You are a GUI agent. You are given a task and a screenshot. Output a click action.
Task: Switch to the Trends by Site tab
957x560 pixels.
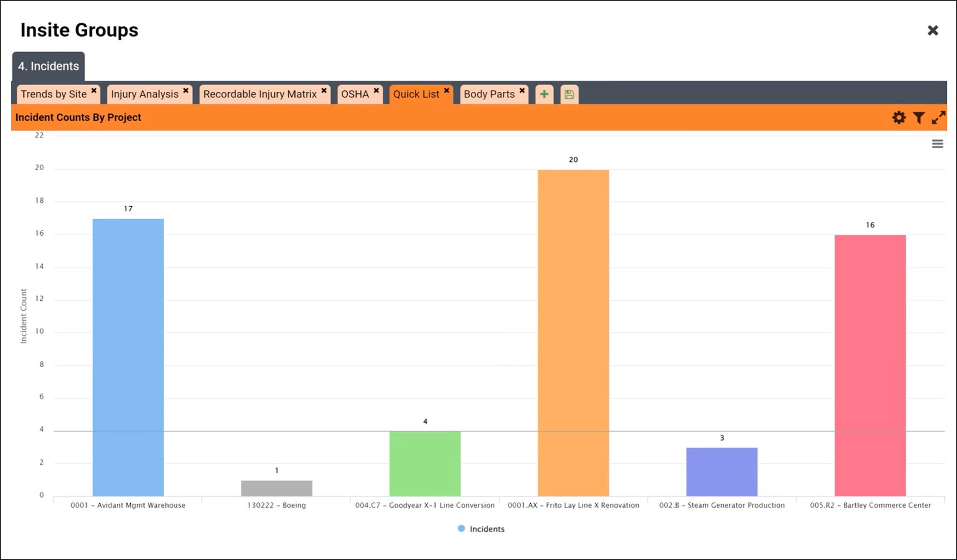53,94
